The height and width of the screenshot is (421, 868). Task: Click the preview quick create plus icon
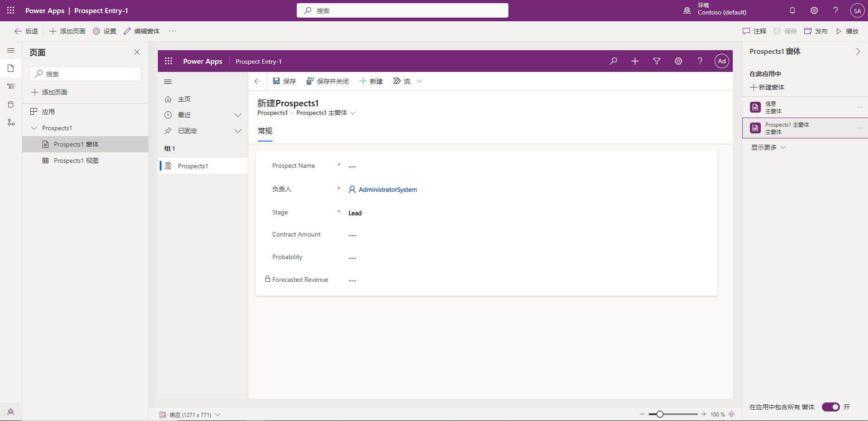(x=635, y=61)
